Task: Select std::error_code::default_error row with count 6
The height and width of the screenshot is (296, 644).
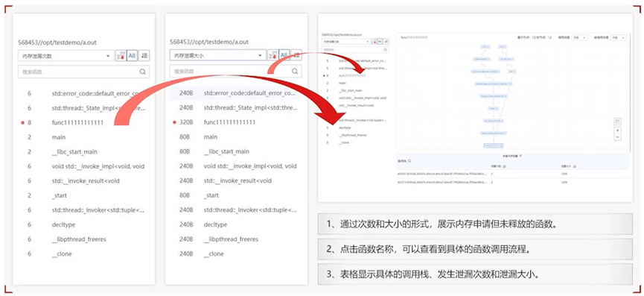Action: [84, 93]
